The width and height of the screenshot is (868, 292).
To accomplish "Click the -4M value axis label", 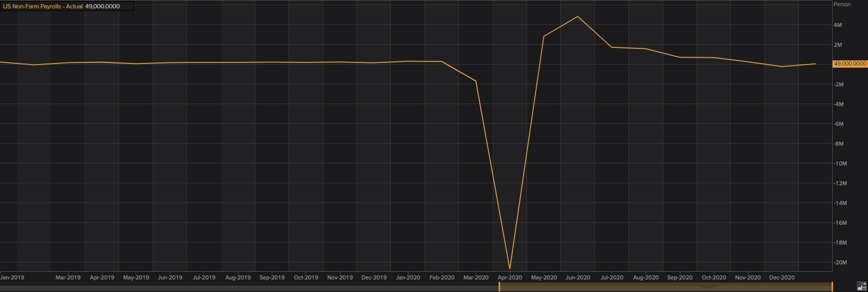I will pos(839,104).
